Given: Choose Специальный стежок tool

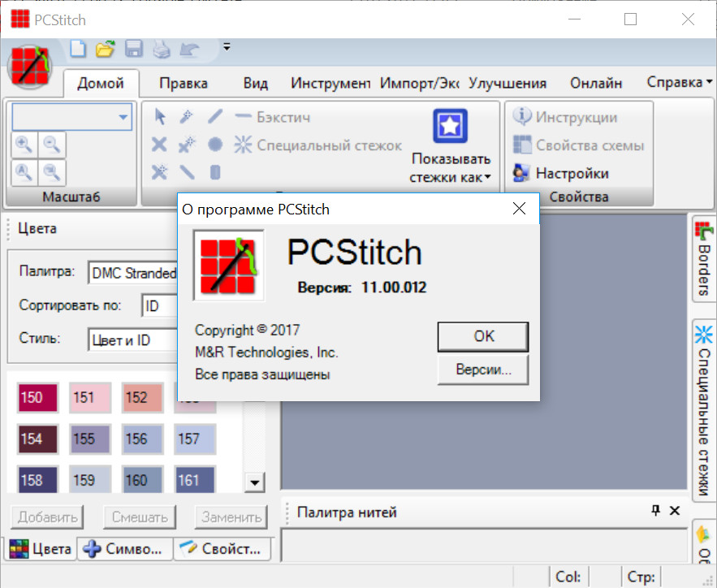Looking at the screenshot, I should [x=317, y=145].
